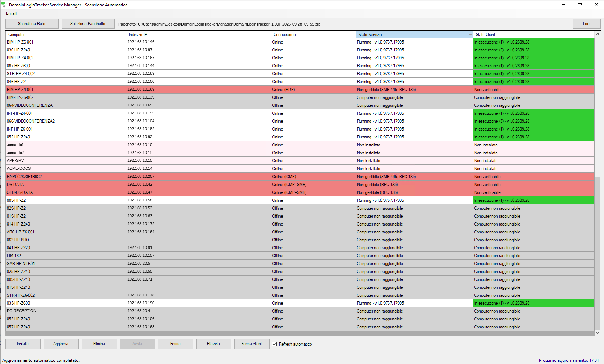
Task: Click the Aggiorna button
Action: pyautogui.click(x=61, y=344)
